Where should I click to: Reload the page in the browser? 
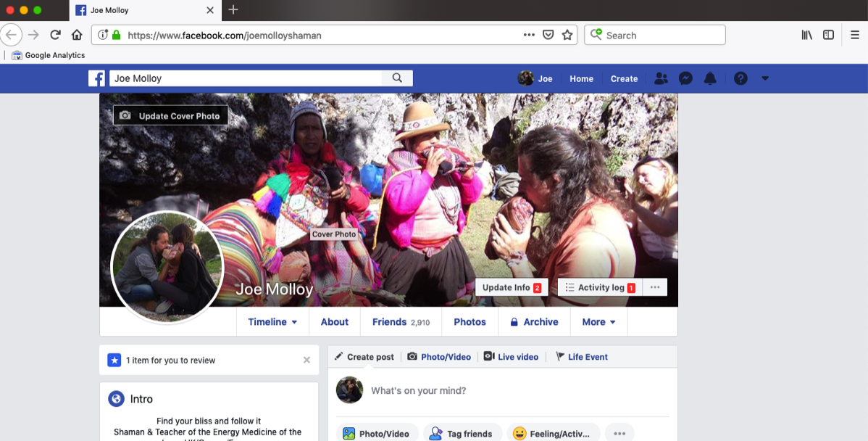coord(55,35)
